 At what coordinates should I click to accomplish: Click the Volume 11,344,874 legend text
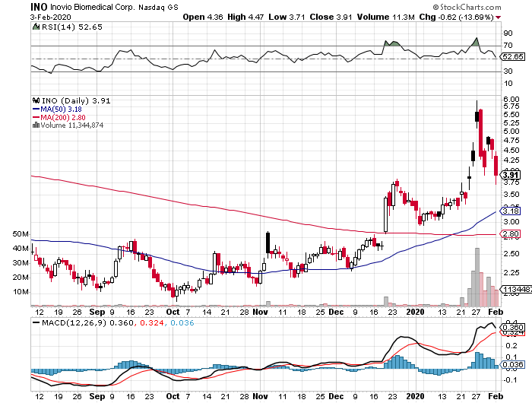tap(72, 125)
